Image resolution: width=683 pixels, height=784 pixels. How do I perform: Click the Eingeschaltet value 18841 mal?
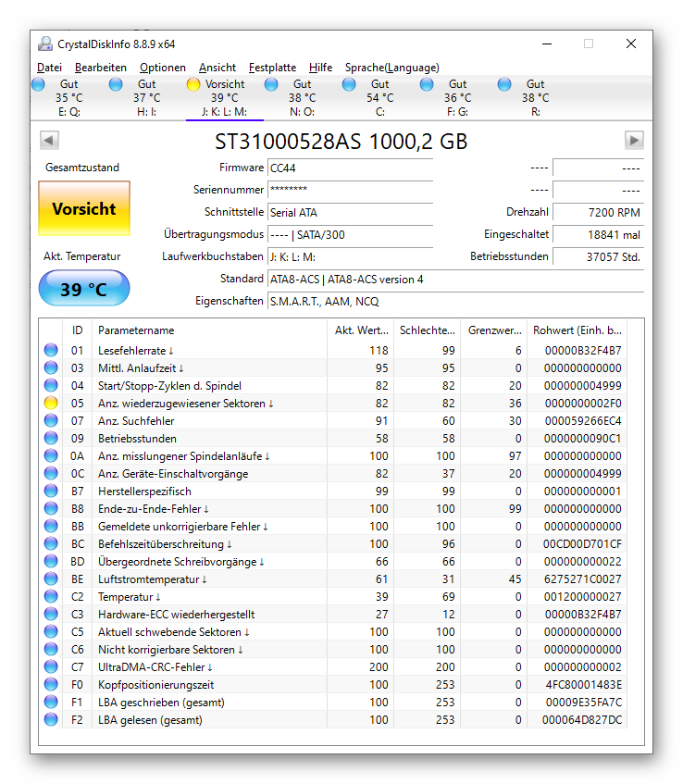tap(598, 234)
